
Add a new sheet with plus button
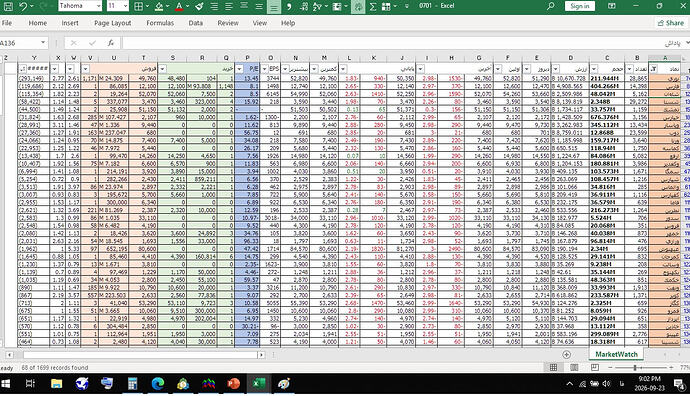point(566,355)
